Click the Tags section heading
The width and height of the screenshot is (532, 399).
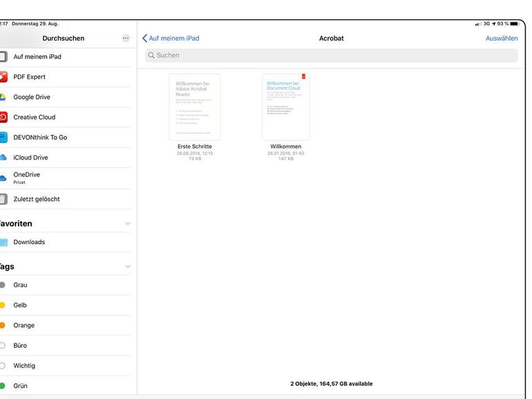[x=7, y=266]
